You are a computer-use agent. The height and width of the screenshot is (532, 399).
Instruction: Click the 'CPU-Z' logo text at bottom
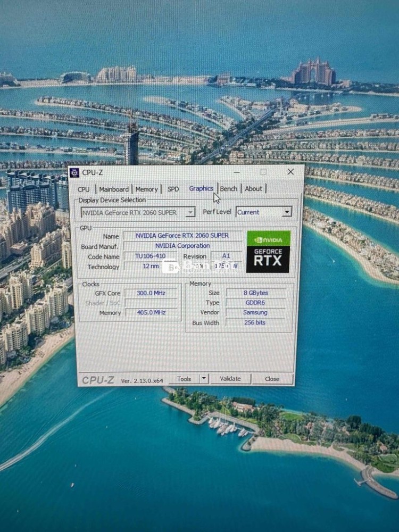point(98,380)
